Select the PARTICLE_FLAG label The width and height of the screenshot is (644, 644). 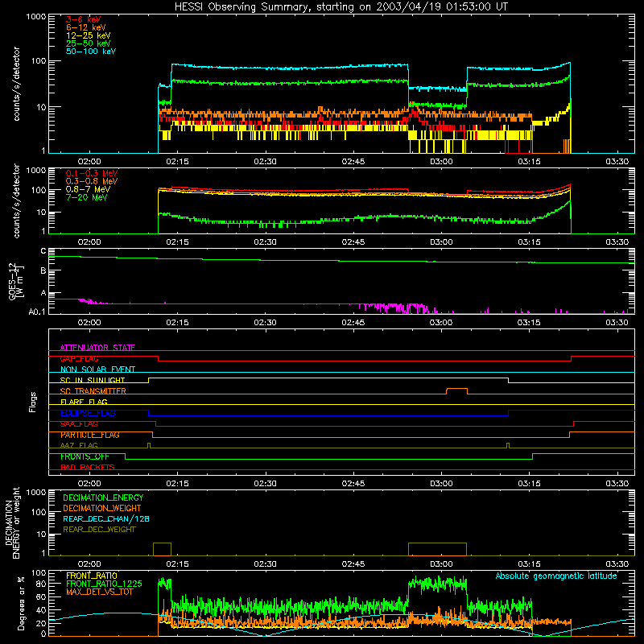[x=90, y=435]
